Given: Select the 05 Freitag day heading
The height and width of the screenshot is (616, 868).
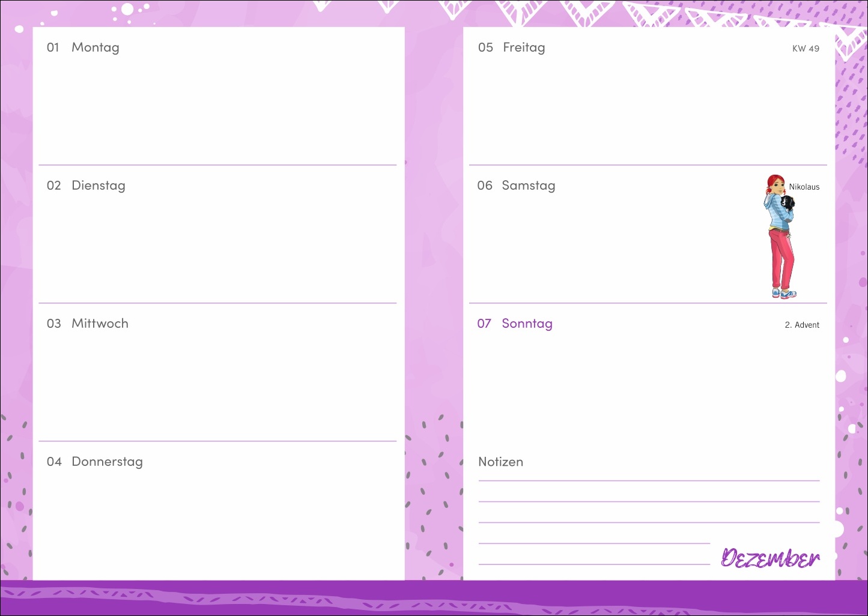Looking at the screenshot, I should [x=511, y=47].
